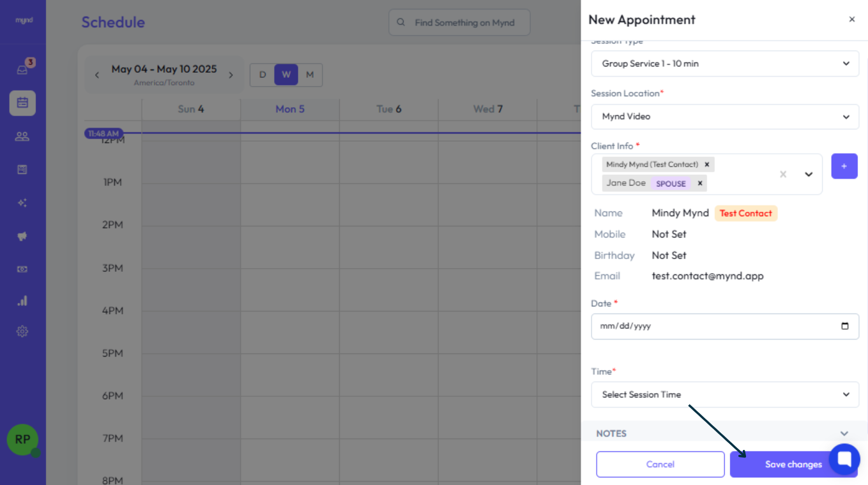Open the calendar schedule icon in sidebar

coord(22,103)
